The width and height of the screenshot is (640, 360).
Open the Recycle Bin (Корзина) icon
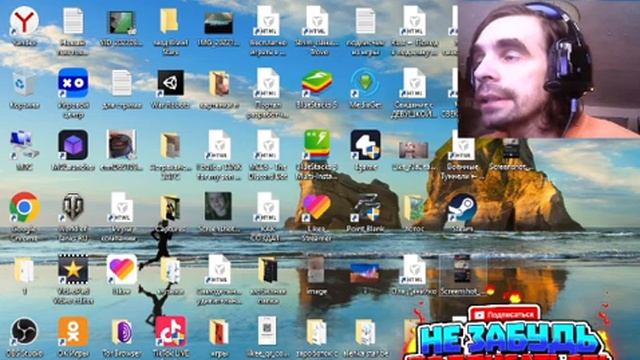(x=24, y=84)
